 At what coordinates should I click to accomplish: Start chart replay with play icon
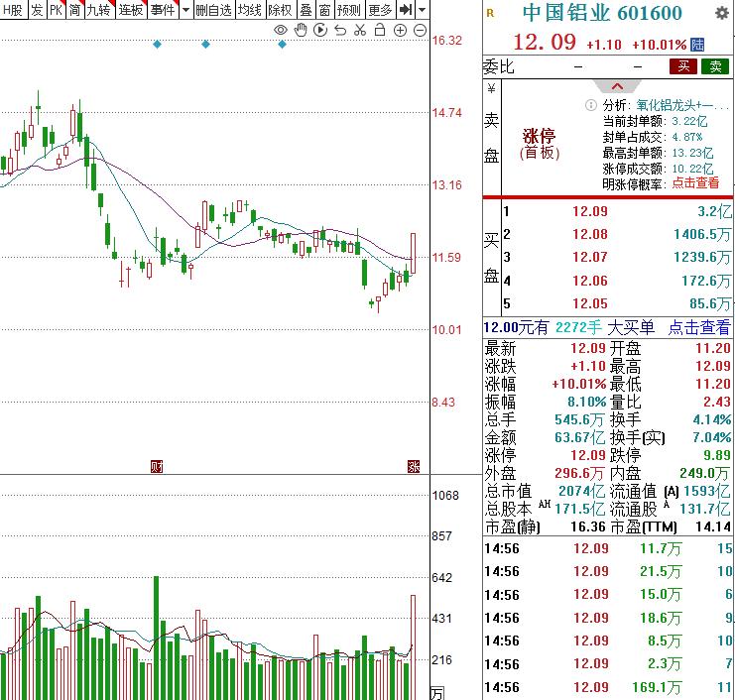point(320,31)
